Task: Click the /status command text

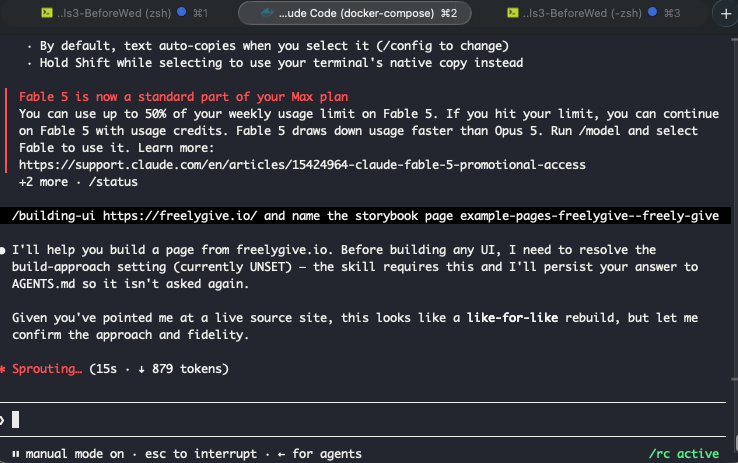Action: tap(113, 182)
